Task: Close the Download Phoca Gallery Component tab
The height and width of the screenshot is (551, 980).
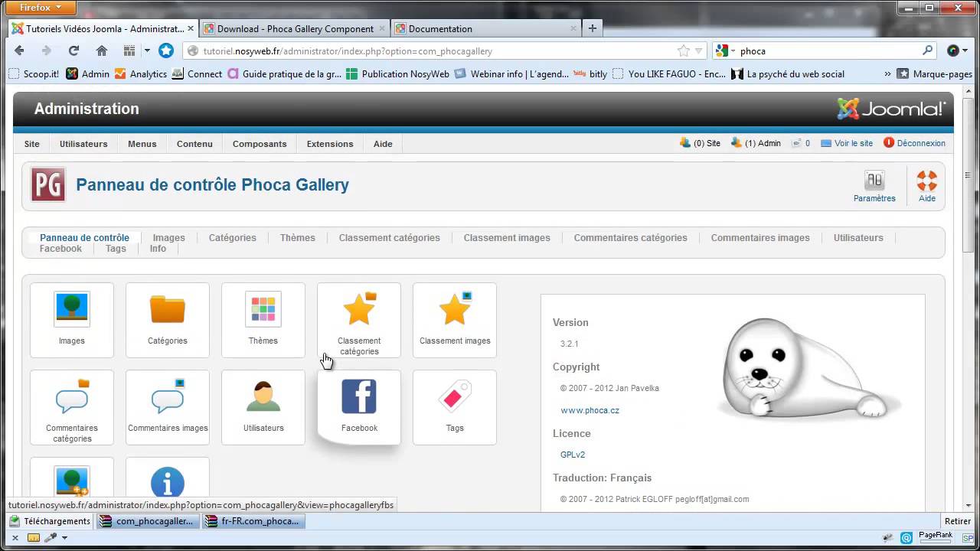Action: [382, 28]
